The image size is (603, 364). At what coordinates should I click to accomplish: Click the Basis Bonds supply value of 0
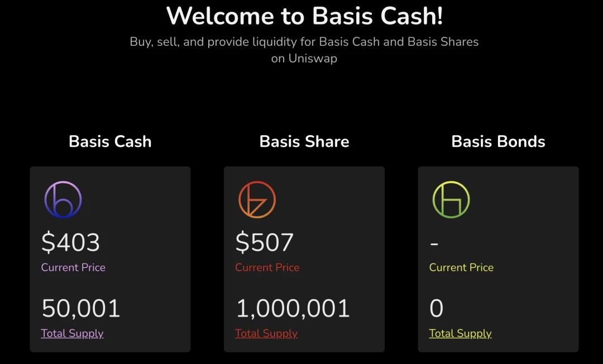pos(437,308)
